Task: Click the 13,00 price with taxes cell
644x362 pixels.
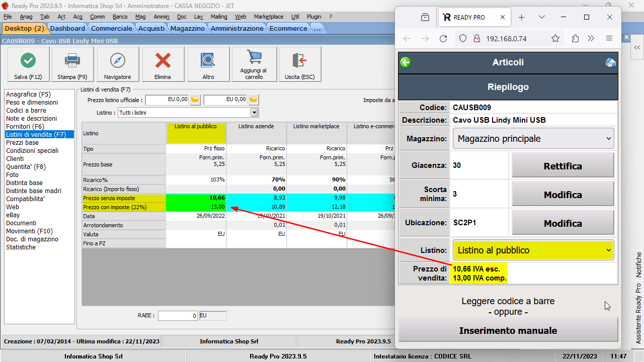Action: coord(196,207)
